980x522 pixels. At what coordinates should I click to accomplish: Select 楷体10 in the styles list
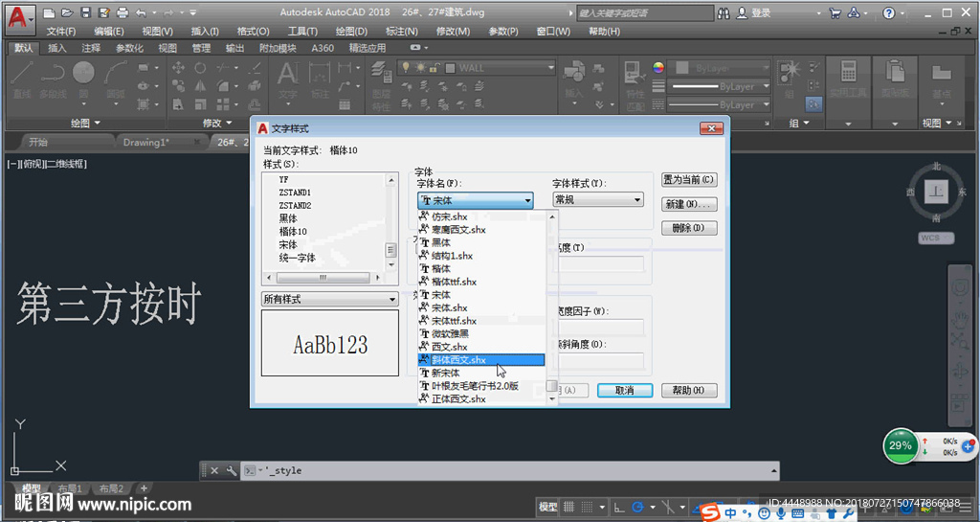[293, 232]
